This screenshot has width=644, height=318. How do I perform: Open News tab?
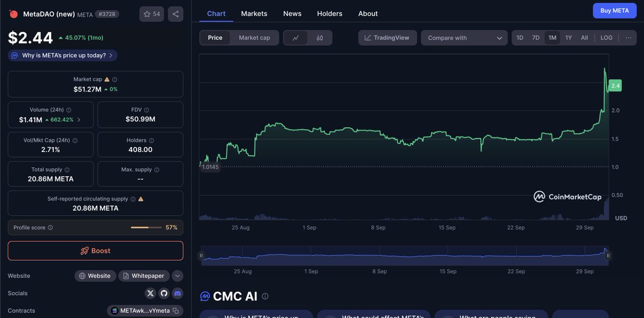tap(292, 13)
